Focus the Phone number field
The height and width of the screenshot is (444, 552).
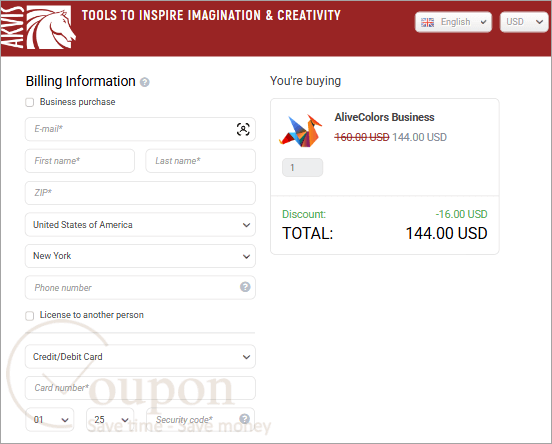coord(140,288)
